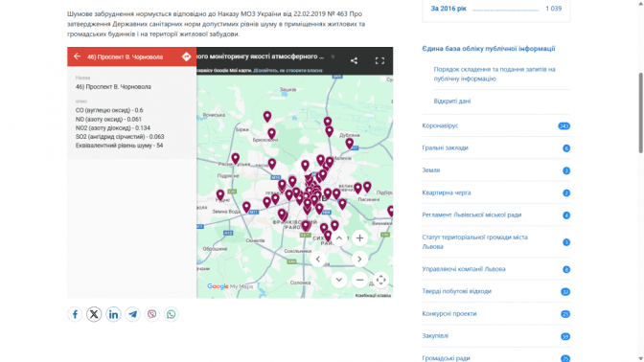This screenshot has width=644, height=362.
Task: Pan map right with arrow
Action: click(359, 259)
